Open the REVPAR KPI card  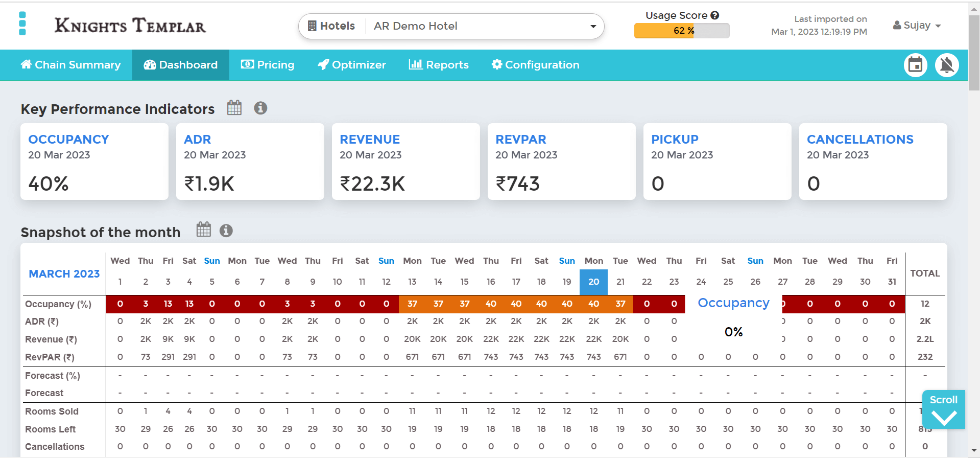point(562,162)
